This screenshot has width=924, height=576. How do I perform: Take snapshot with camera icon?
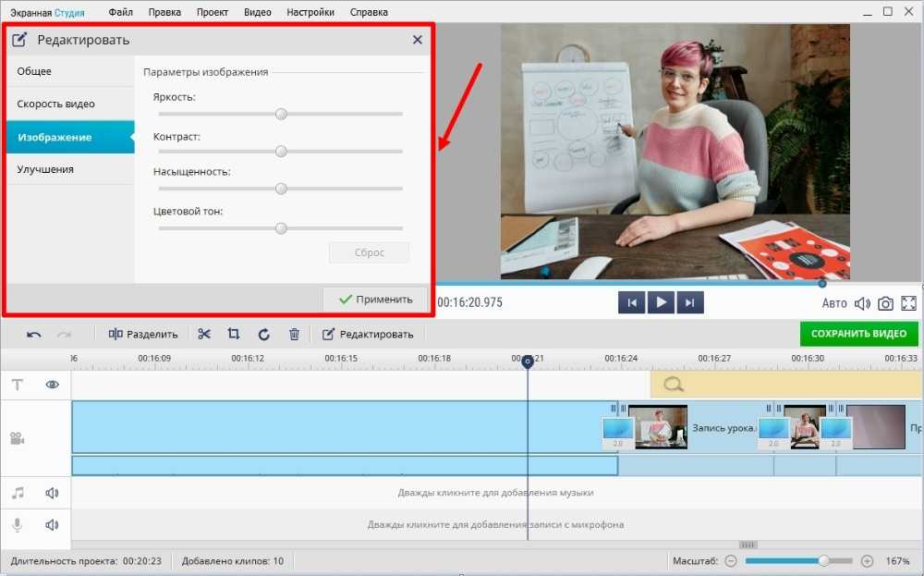pos(885,303)
